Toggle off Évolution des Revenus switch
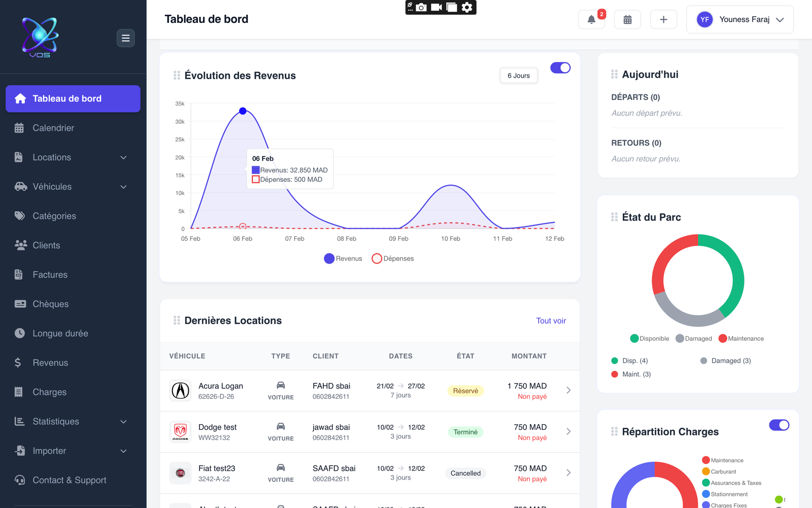812x508 pixels. [560, 68]
